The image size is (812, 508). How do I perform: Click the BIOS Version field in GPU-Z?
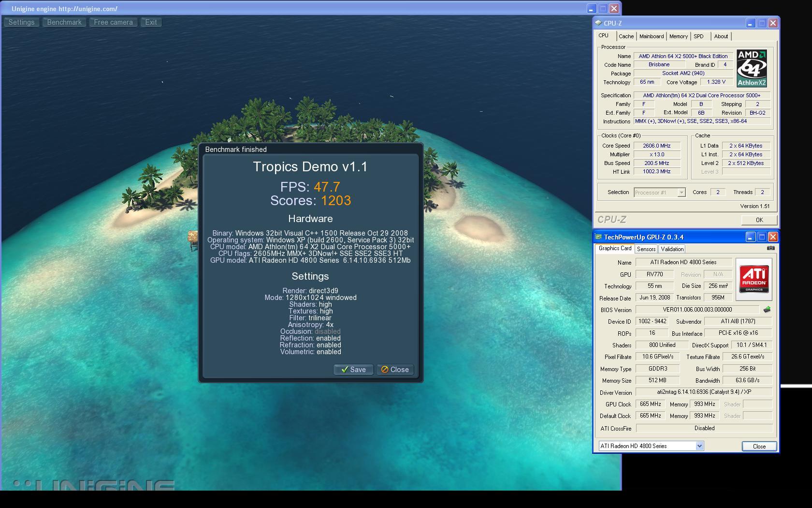pyautogui.click(x=697, y=310)
